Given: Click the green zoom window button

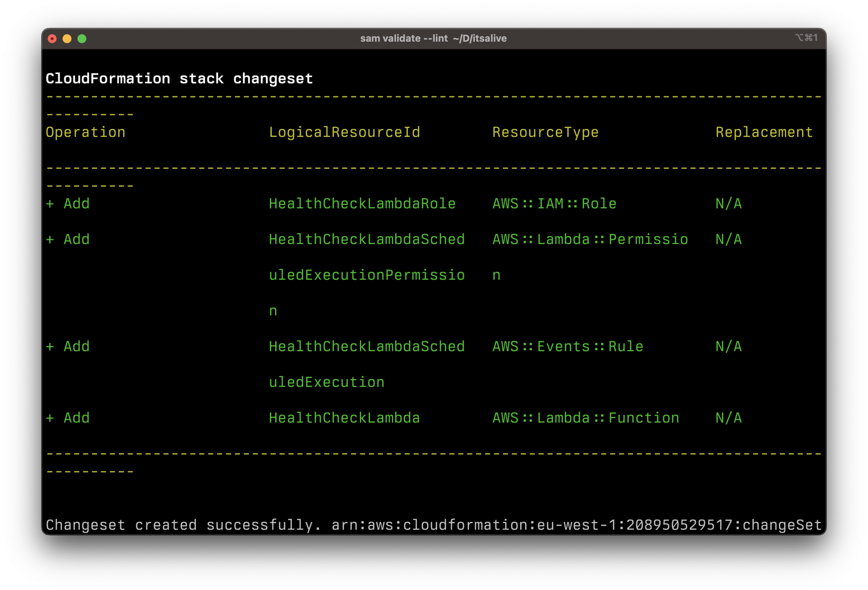Looking at the screenshot, I should coord(82,38).
